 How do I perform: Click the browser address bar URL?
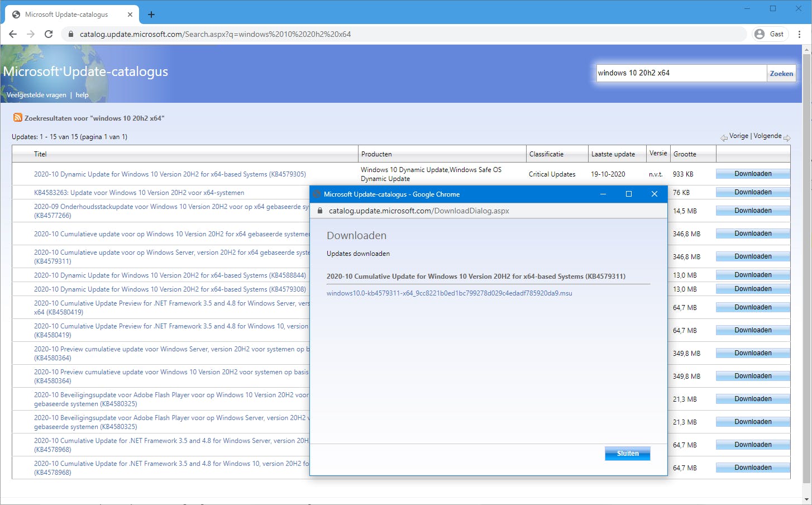pyautogui.click(x=215, y=34)
